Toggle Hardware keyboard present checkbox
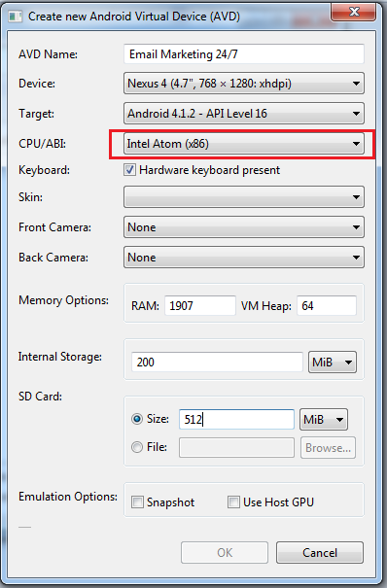 (129, 170)
